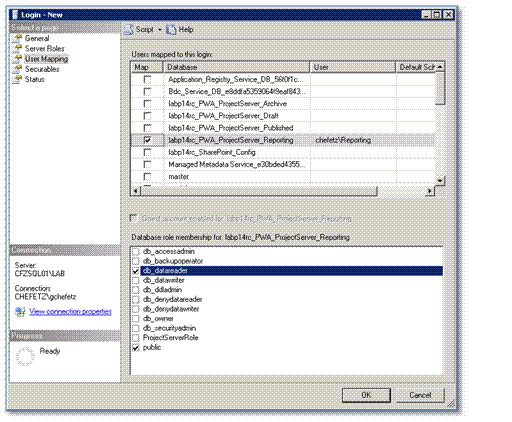Close the Login - New window
This screenshot has width=512, height=422.
click(449, 15)
